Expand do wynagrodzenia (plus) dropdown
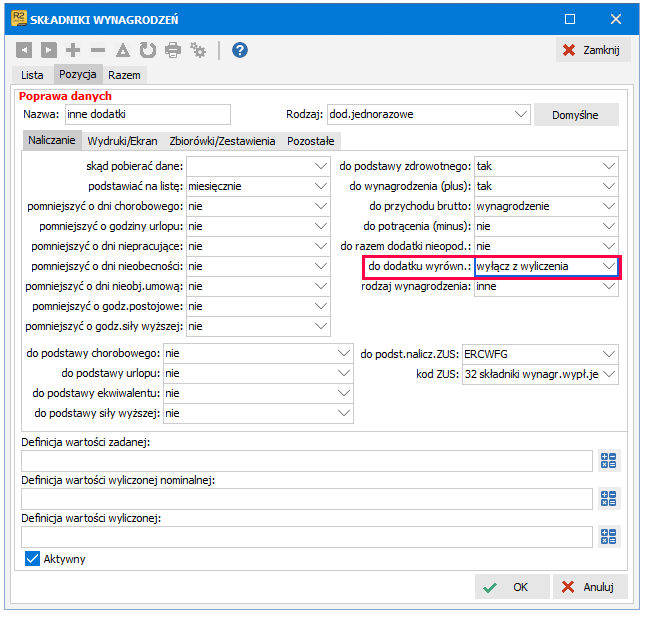Viewport: 648px width, 619px height. [609, 186]
